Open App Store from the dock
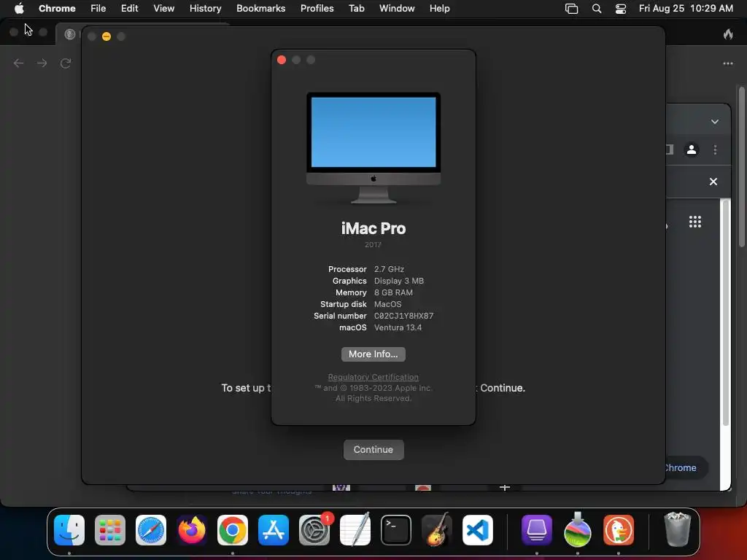Screen dimensions: 747x560 274,530
